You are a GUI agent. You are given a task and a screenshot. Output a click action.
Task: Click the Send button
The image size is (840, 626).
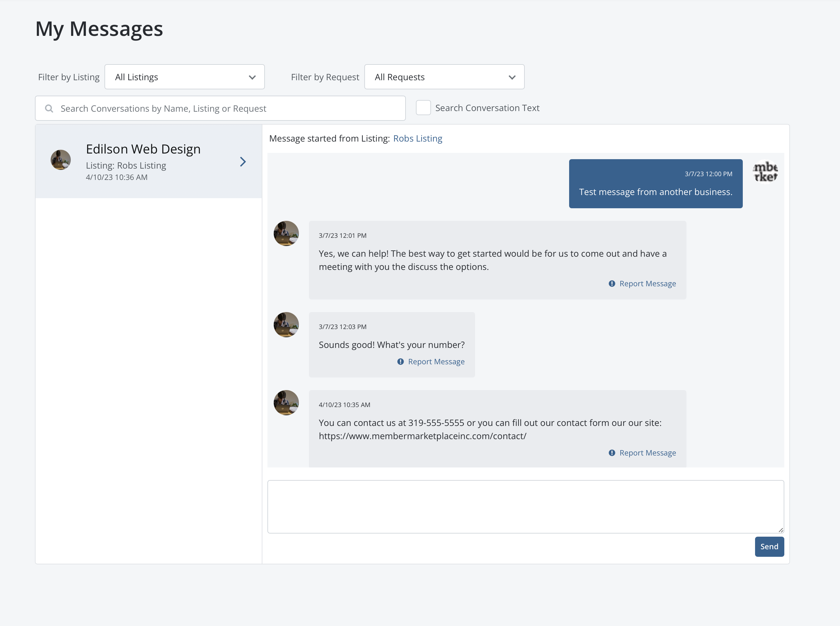(x=769, y=546)
